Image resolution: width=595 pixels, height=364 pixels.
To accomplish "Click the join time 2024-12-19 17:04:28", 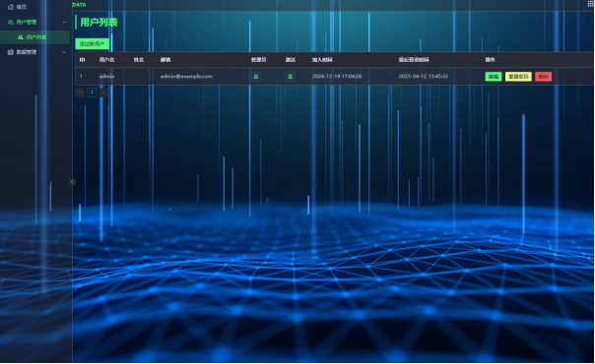I will [337, 77].
